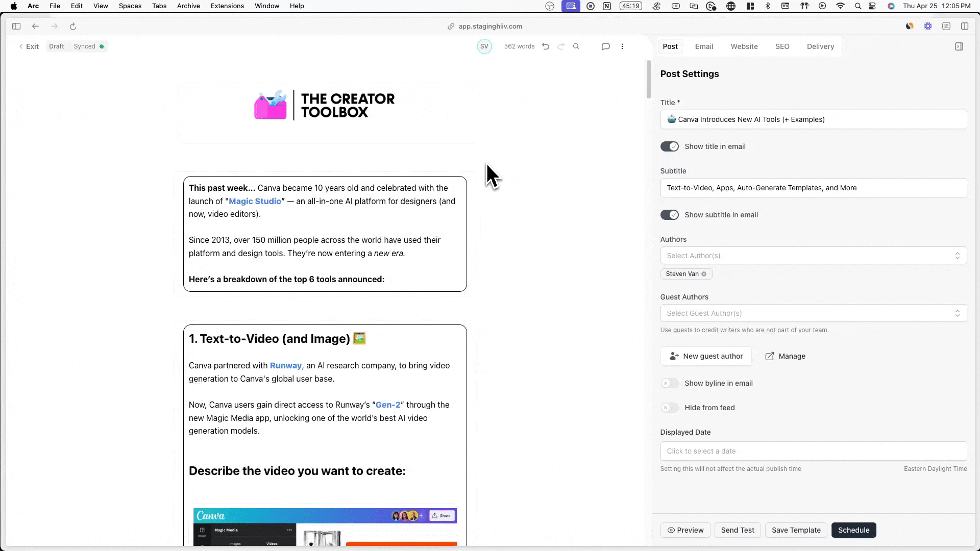Exit the post editor

click(x=29, y=46)
